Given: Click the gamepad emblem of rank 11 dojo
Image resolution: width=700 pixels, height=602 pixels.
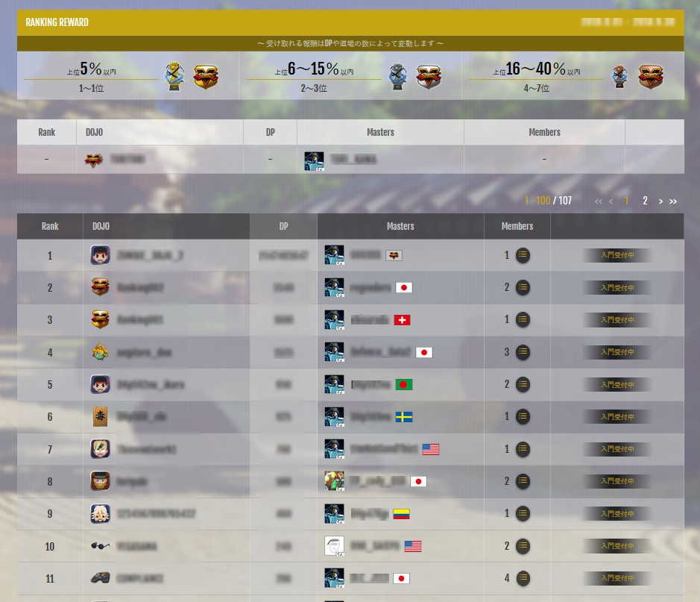Looking at the screenshot, I should (100, 578).
